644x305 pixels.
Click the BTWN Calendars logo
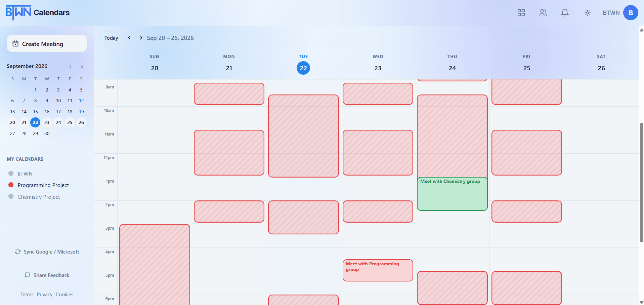[38, 13]
